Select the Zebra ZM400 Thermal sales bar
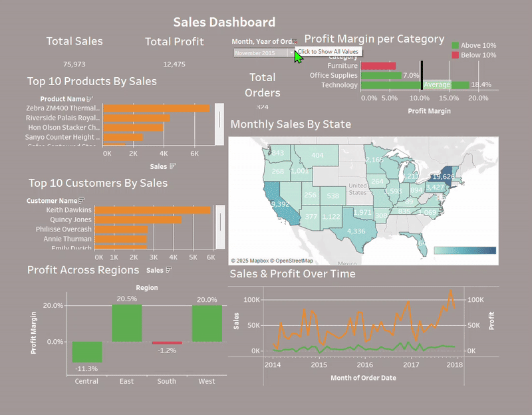 click(156, 108)
